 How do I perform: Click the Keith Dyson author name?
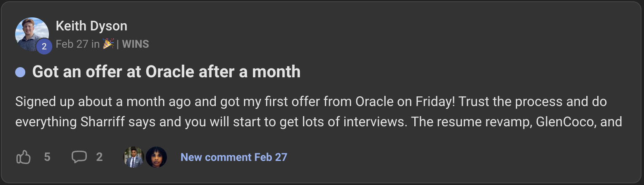click(91, 26)
